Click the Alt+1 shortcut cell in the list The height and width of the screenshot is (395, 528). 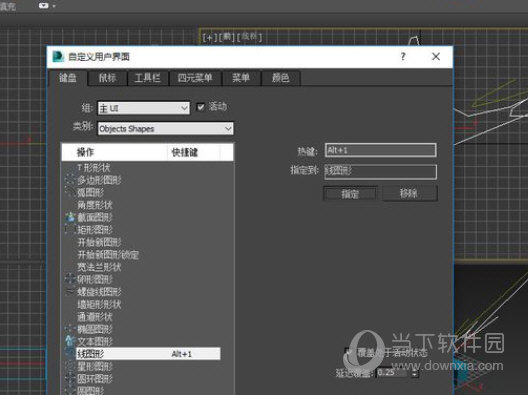182,354
